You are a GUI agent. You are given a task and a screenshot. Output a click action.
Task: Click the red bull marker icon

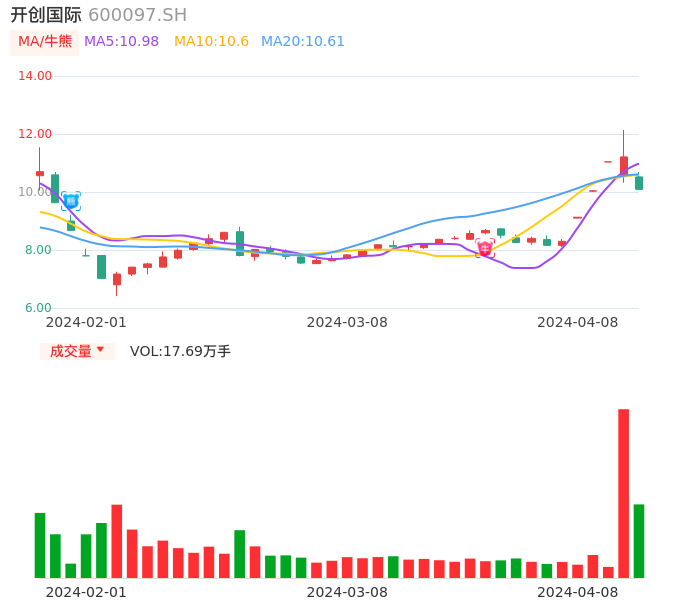(485, 248)
